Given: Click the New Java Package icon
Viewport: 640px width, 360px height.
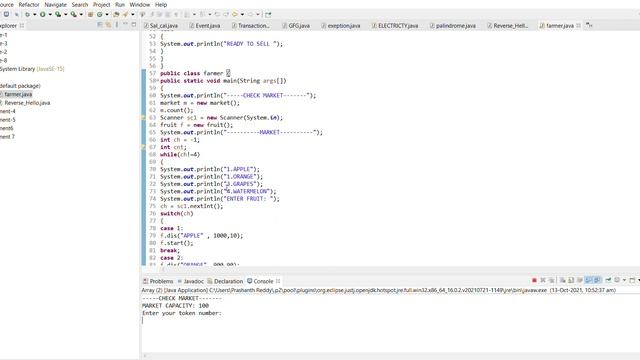Looking at the screenshot, I should (x=90, y=14).
